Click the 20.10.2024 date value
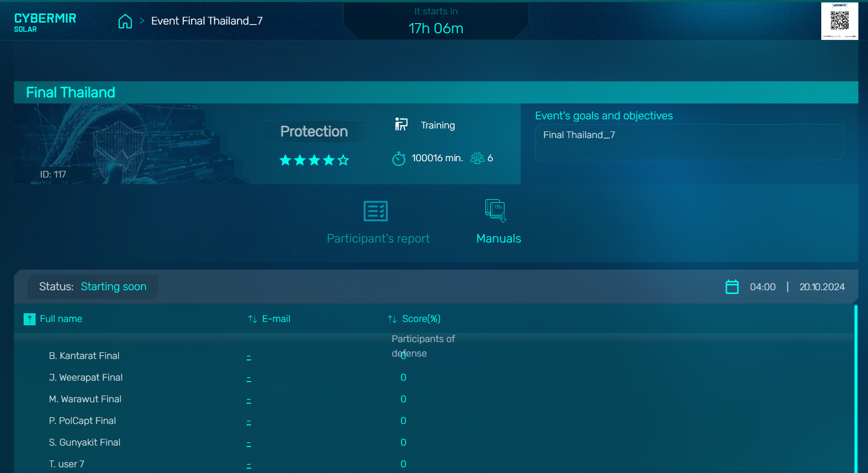This screenshot has width=868, height=473. click(822, 287)
